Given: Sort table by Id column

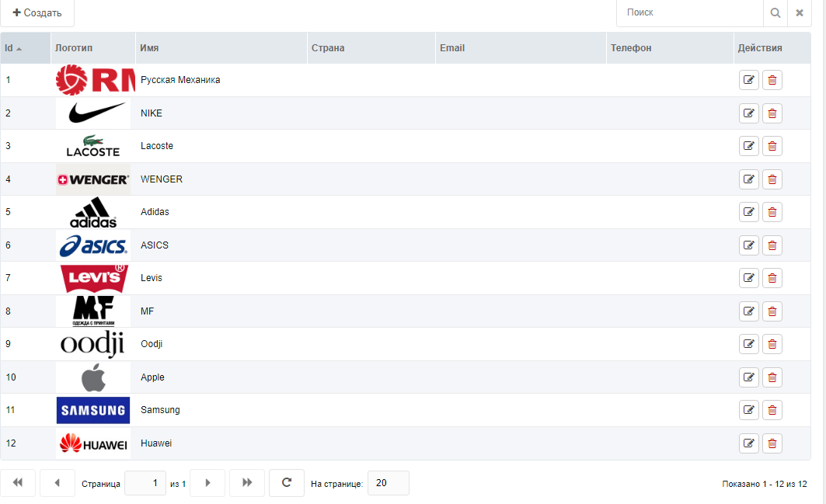Looking at the screenshot, I should pyautogui.click(x=26, y=48).
